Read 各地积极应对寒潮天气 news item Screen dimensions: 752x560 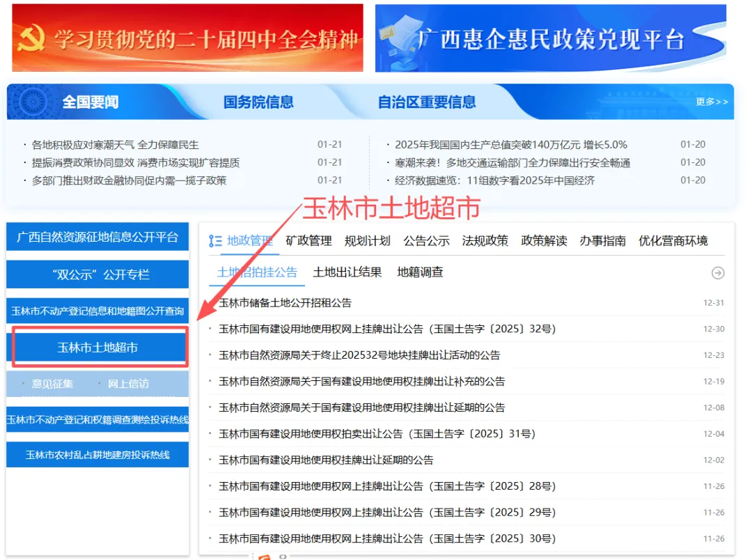pyautogui.click(x=115, y=145)
